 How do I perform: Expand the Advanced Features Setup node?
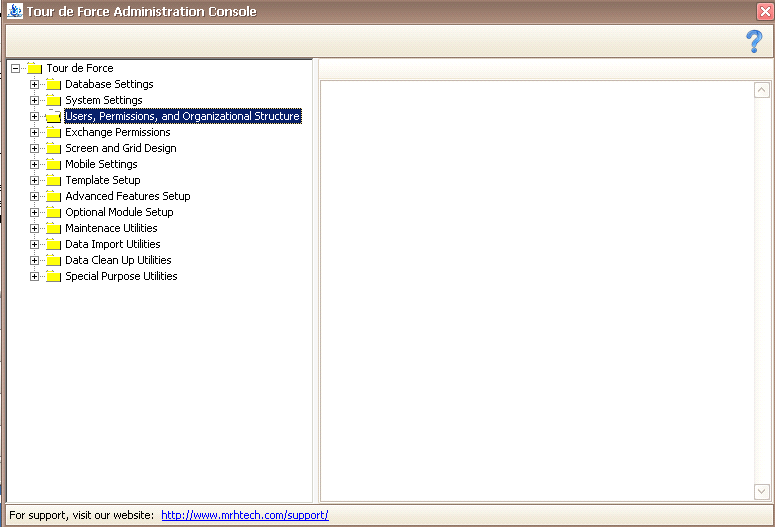(x=34, y=196)
